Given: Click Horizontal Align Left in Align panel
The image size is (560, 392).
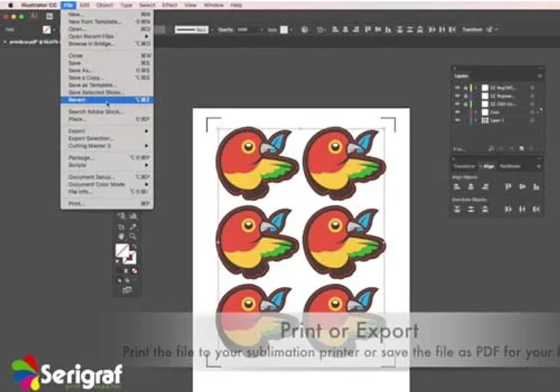Looking at the screenshot, I should 457,186.
